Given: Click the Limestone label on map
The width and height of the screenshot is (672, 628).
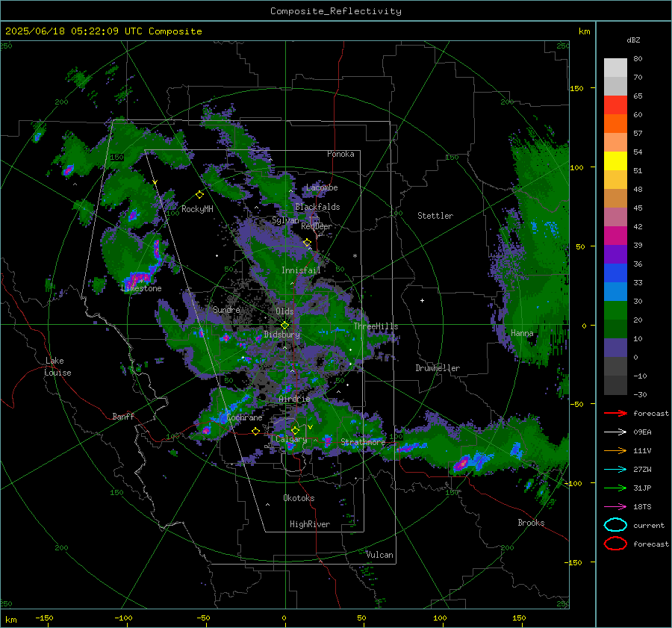Looking at the screenshot, I should [x=141, y=288].
